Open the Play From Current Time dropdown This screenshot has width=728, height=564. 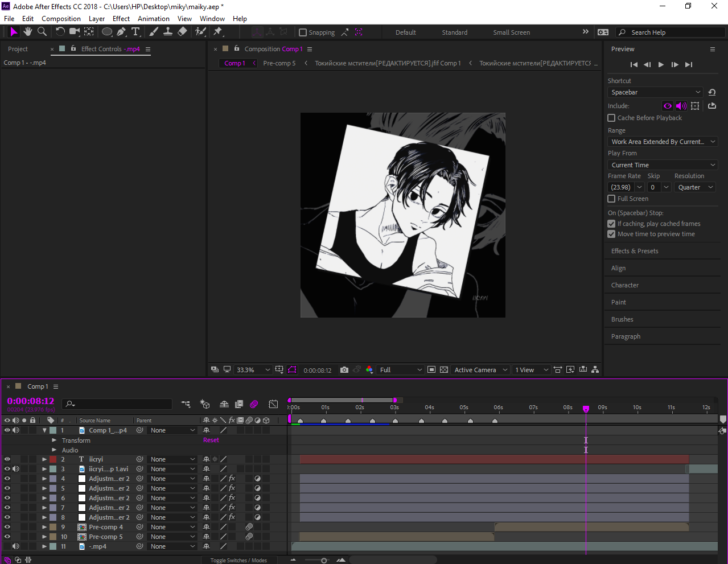[663, 165]
